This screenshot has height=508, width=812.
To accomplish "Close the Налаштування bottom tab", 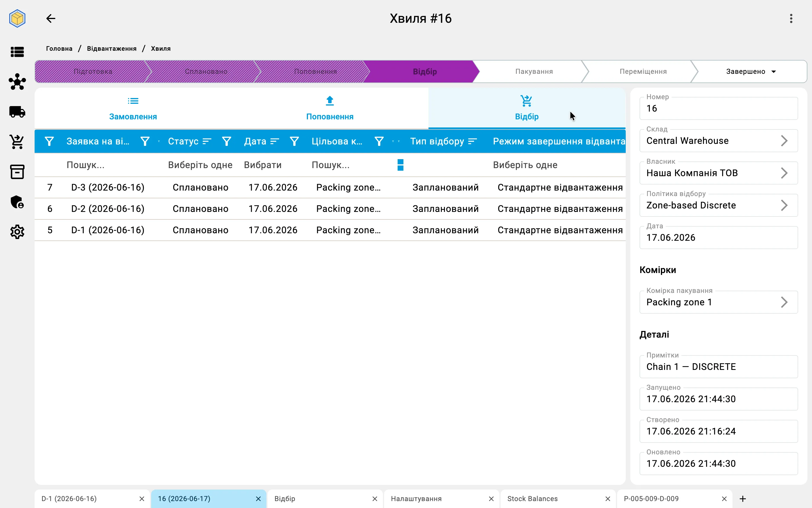I will [x=491, y=499].
